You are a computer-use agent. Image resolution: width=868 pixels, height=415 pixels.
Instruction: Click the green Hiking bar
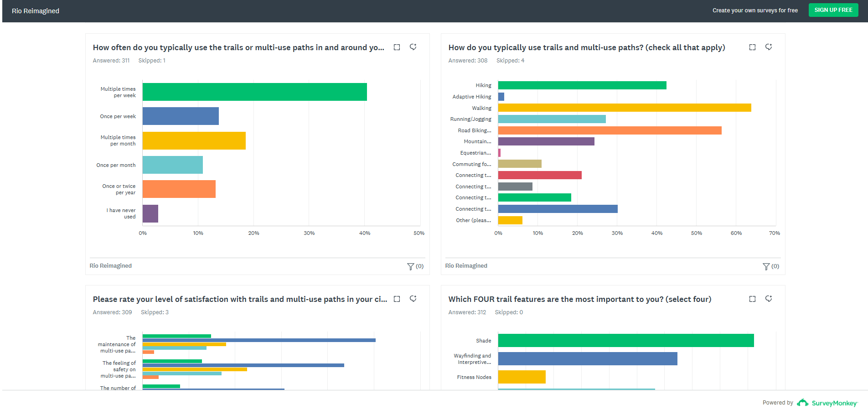pyautogui.click(x=582, y=85)
